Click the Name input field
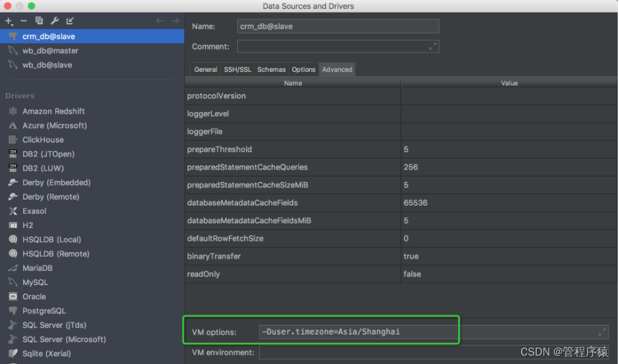Screen dimensions: 619x364 [338, 26]
